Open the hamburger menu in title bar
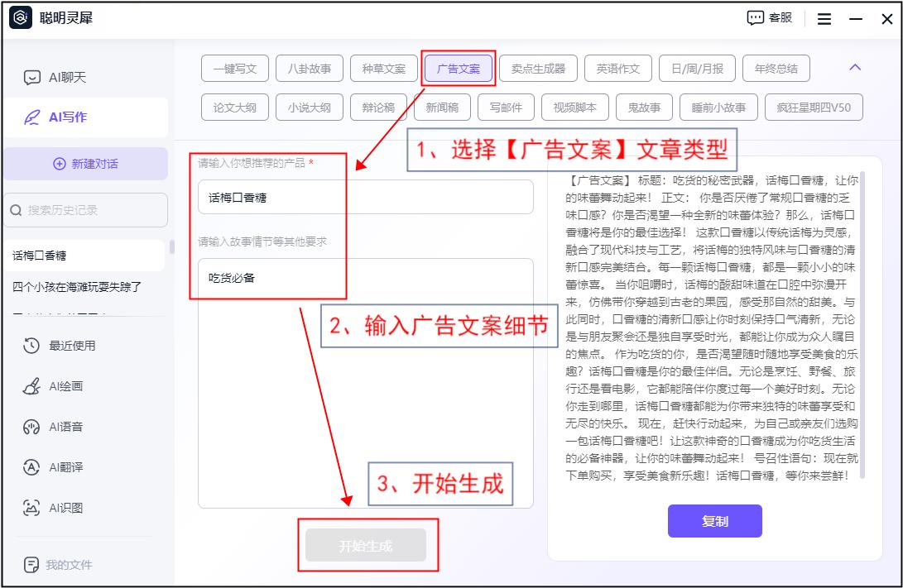 [824, 19]
